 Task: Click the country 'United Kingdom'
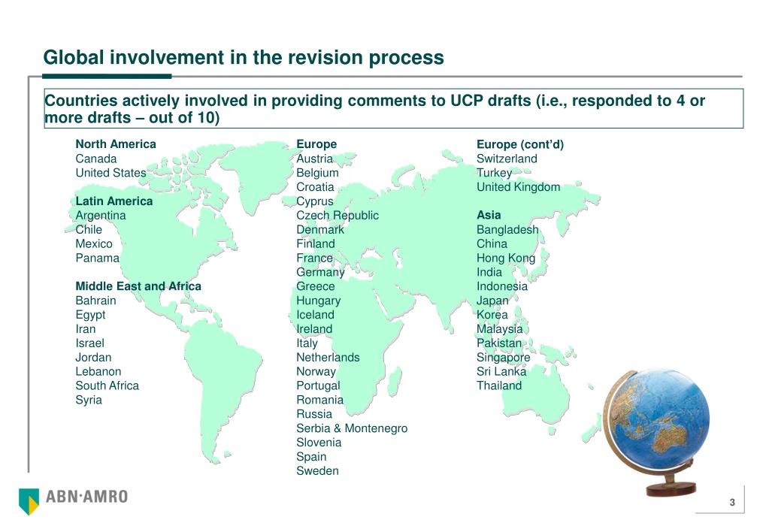click(518, 187)
